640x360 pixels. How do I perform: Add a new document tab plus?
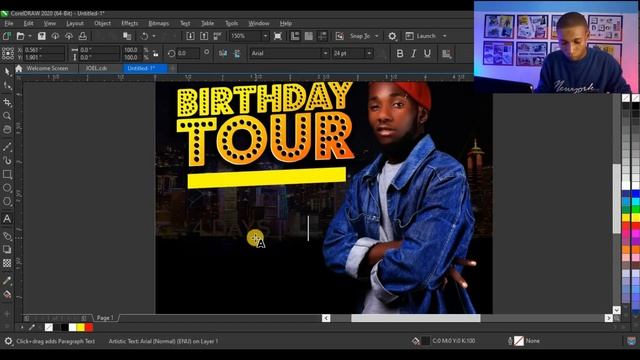click(173, 68)
